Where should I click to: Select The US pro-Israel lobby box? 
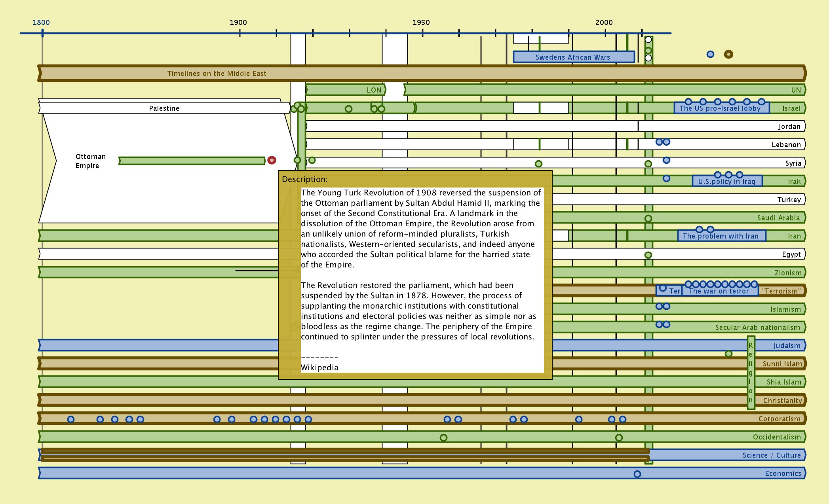721,108
